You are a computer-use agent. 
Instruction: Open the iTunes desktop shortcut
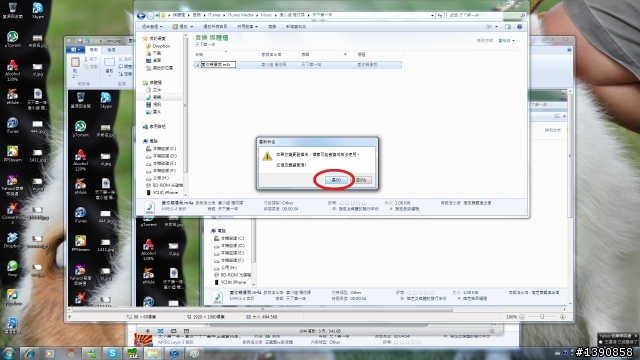12,125
